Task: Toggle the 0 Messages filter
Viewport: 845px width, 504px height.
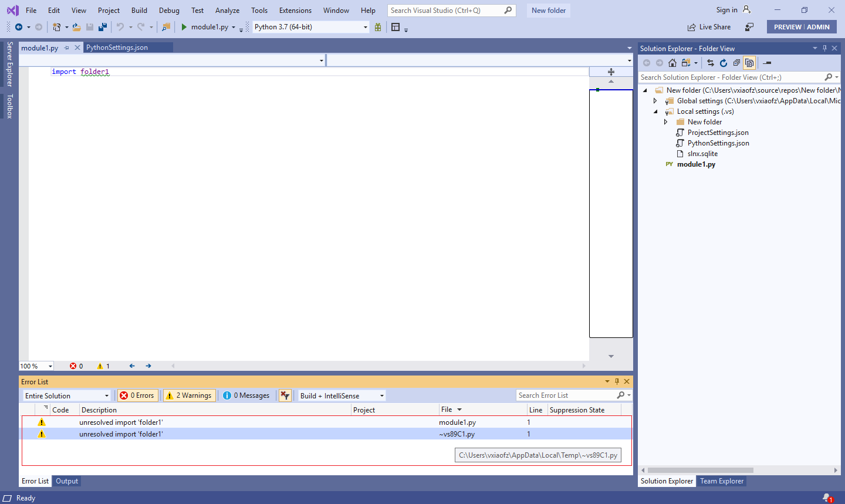Action: (x=246, y=395)
